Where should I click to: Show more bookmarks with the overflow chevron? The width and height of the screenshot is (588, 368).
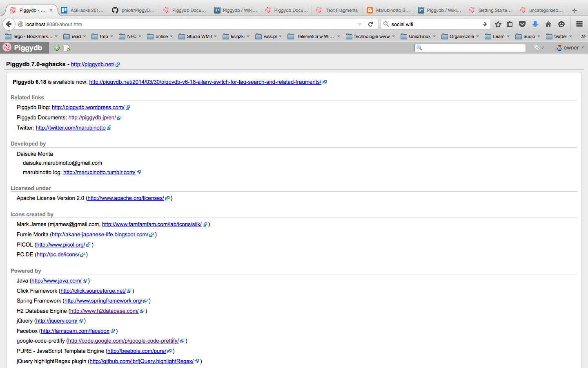click(583, 36)
